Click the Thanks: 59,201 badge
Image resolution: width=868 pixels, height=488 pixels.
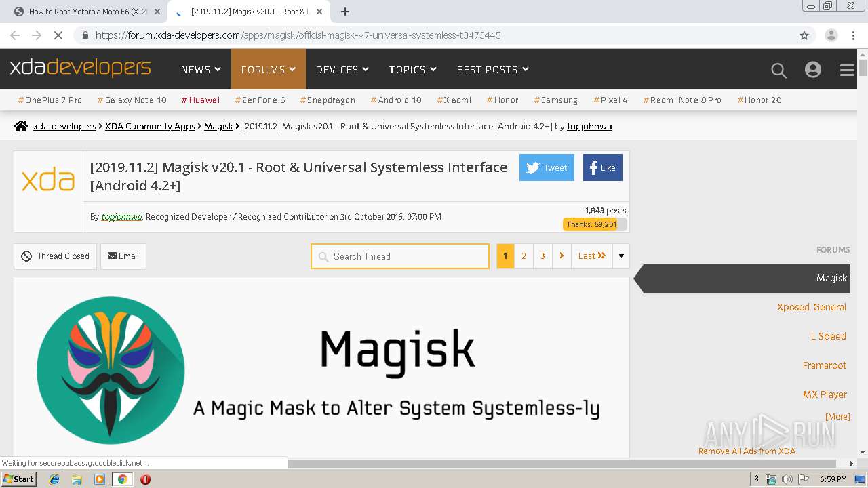tap(595, 224)
